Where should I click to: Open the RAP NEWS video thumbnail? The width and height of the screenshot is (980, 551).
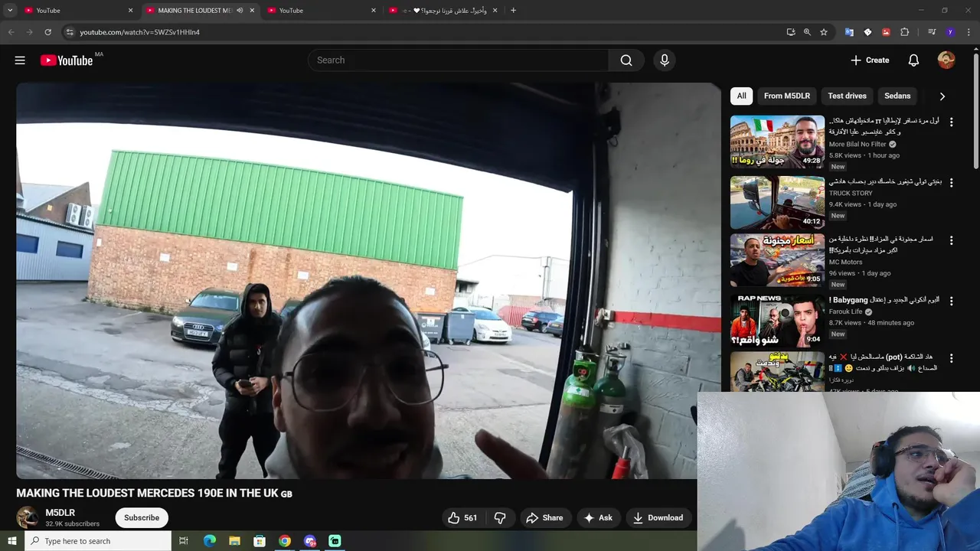point(777,321)
